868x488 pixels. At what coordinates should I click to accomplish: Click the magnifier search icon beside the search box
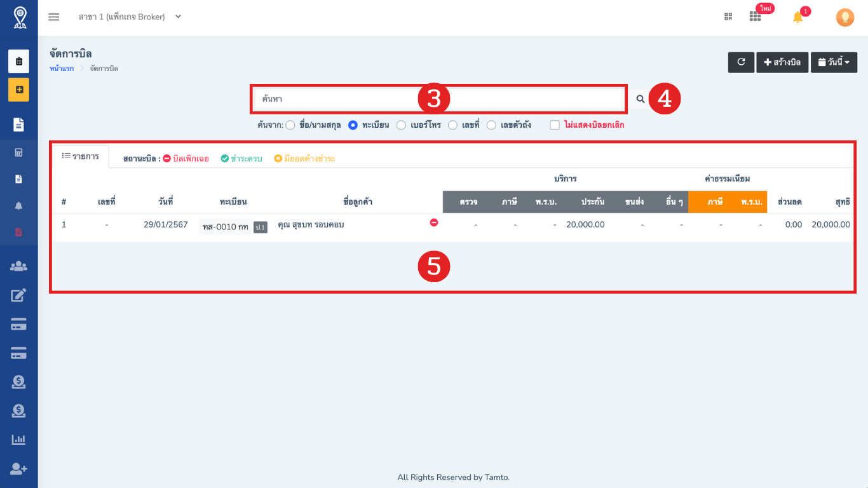pyautogui.click(x=641, y=99)
